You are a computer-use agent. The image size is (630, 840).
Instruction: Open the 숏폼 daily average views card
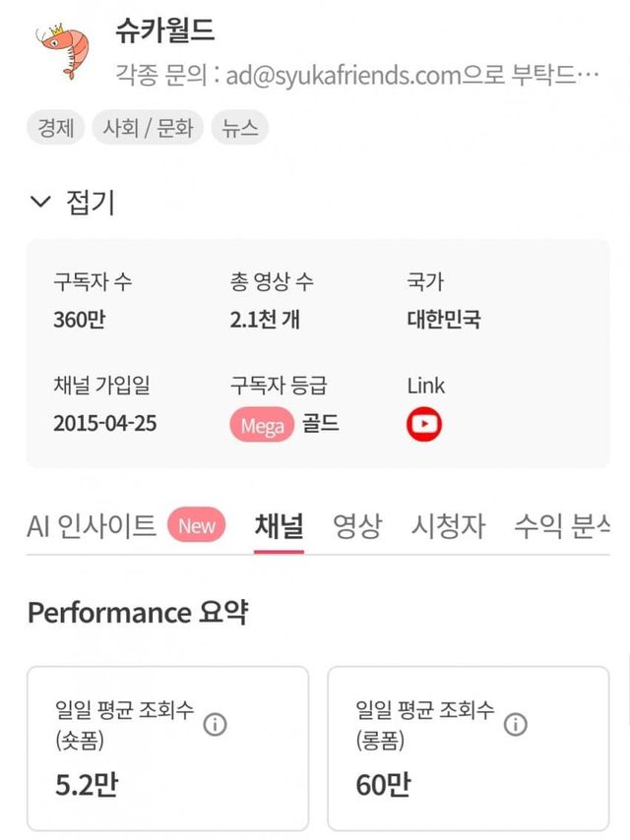167,748
